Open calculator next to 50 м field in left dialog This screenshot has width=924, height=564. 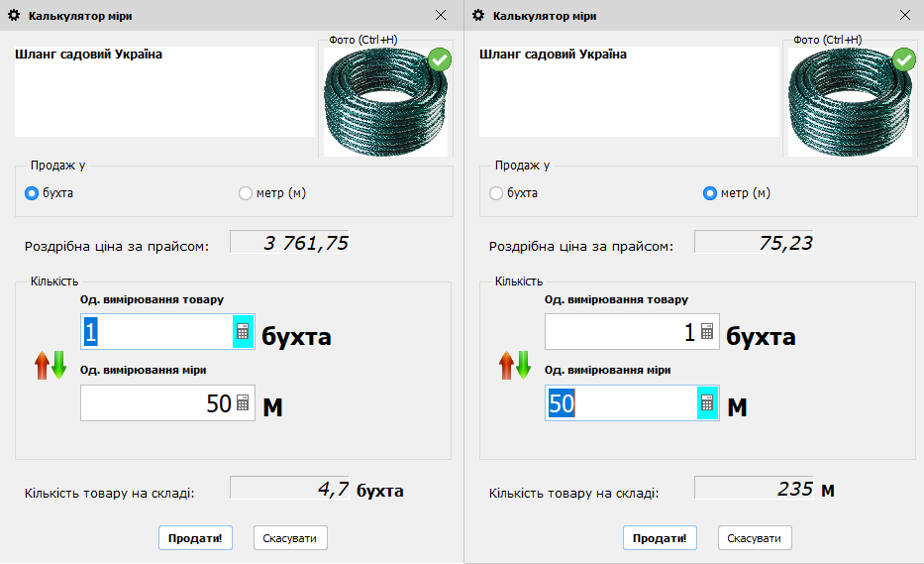[243, 403]
